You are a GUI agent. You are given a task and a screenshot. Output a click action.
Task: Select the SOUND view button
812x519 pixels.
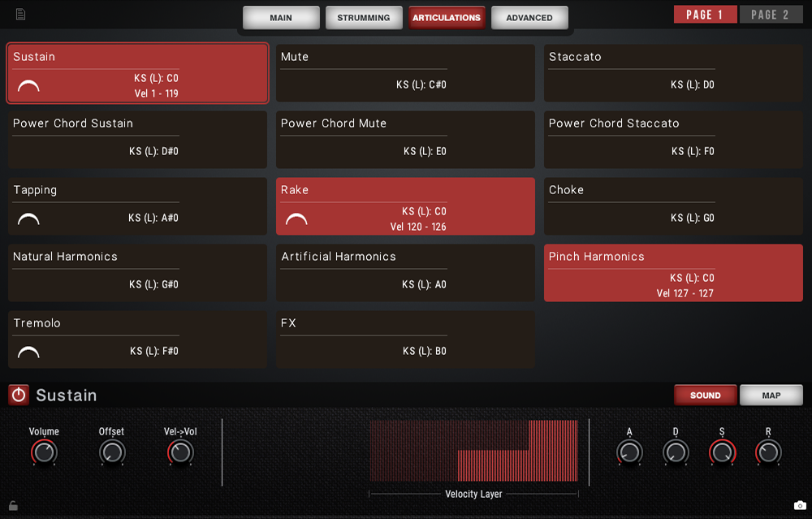point(705,396)
